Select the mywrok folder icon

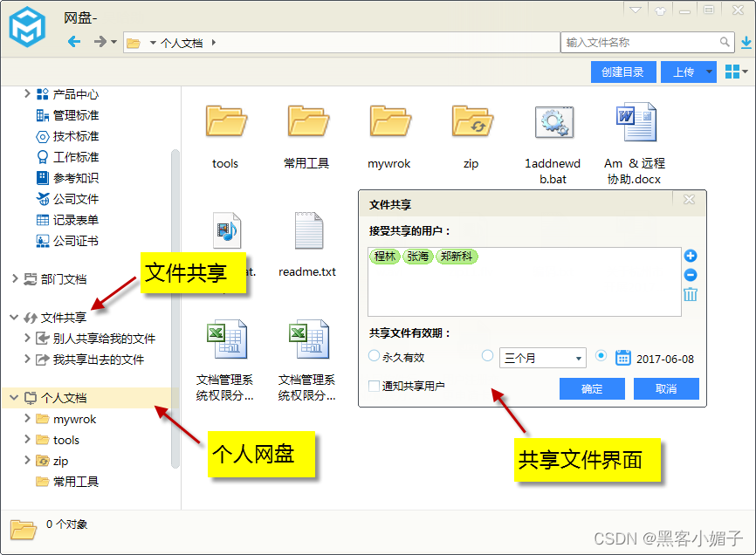click(389, 121)
